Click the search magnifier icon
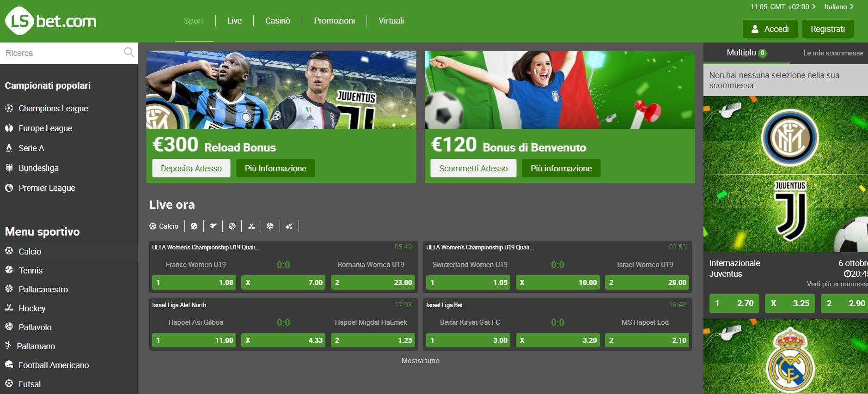The image size is (868, 394). (x=129, y=53)
